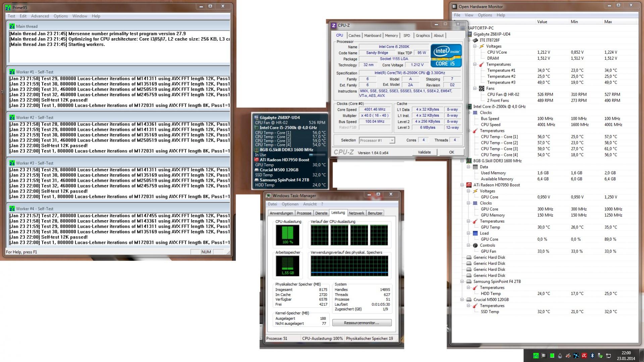Click the Load icon under ATi Radeon
Viewport: 644px width, 362px height.
(x=475, y=233)
